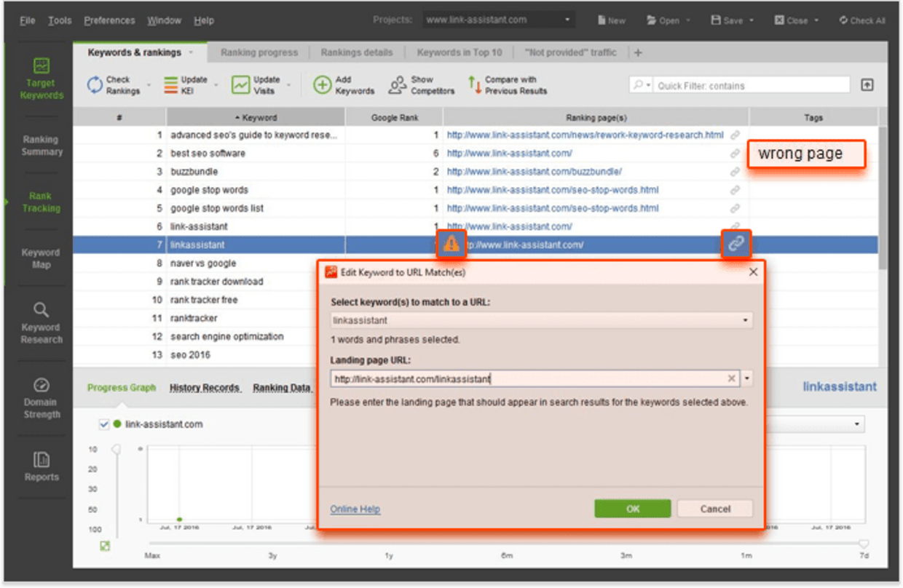Image resolution: width=903 pixels, height=588 pixels.
Task: Select the Update Visits icon
Action: pos(242,84)
